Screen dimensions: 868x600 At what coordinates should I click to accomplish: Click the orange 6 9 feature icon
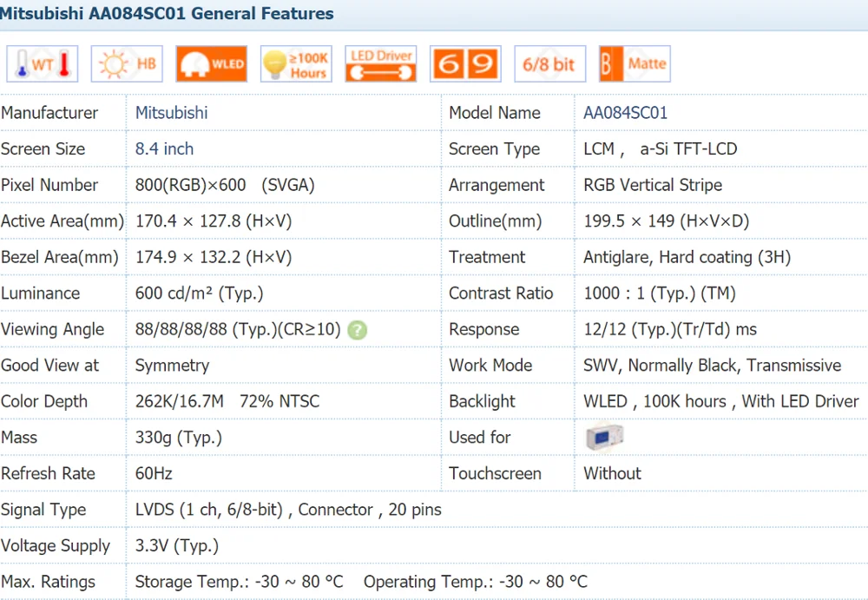[x=465, y=63]
